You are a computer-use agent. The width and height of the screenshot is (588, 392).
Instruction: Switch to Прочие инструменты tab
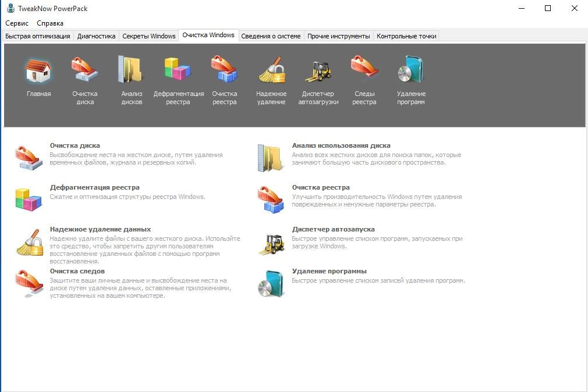tap(339, 36)
